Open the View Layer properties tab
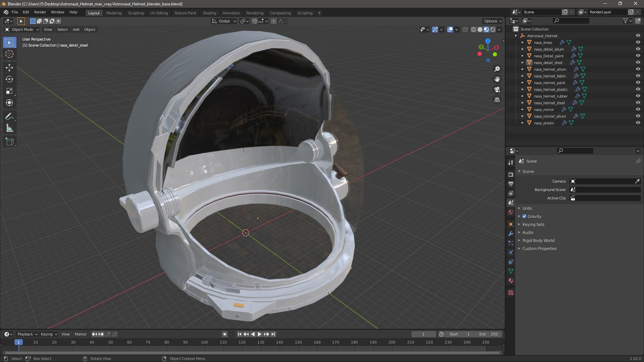The width and height of the screenshot is (644, 362). [x=511, y=193]
